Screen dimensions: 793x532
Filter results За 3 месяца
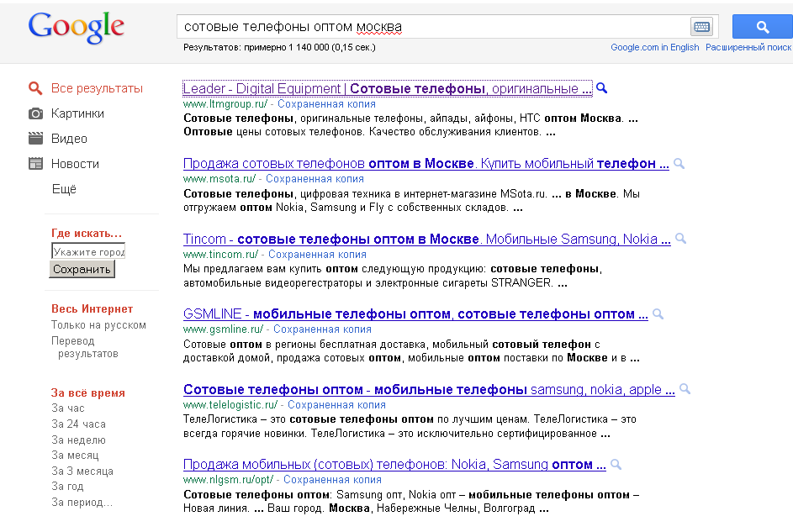pos(82,471)
